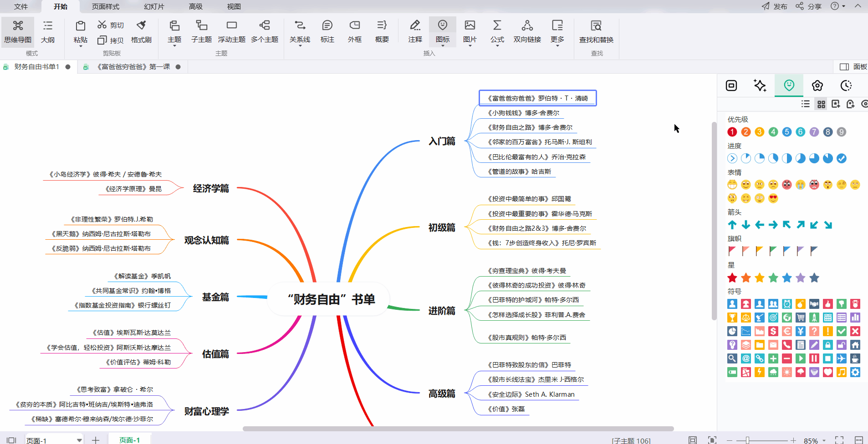
Task: Toggle the 面板 side panel
Action: click(x=853, y=67)
